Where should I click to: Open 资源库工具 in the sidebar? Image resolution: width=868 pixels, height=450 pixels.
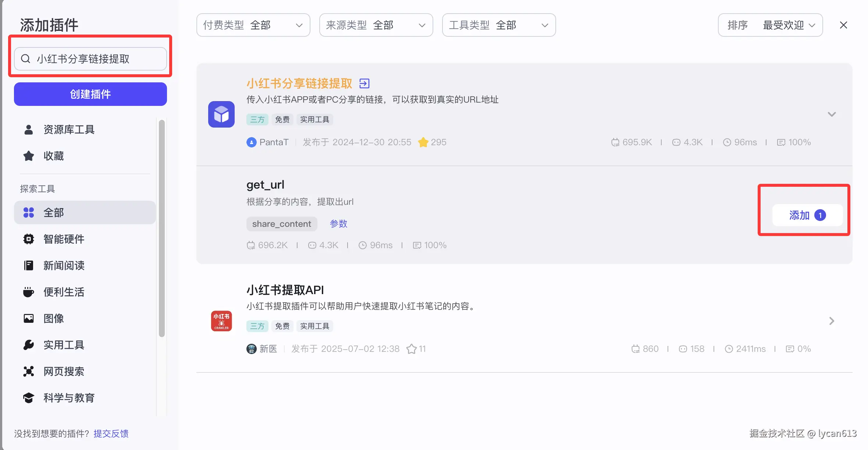(69, 129)
